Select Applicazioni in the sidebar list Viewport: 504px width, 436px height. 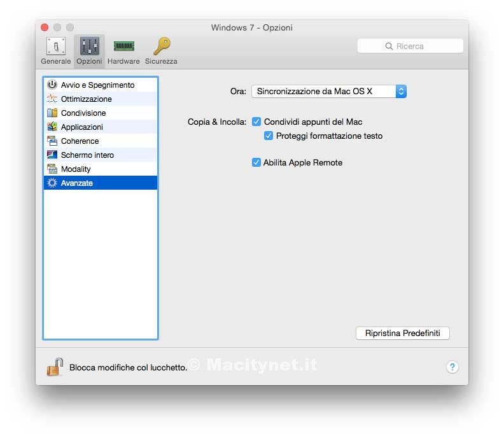[101, 127]
